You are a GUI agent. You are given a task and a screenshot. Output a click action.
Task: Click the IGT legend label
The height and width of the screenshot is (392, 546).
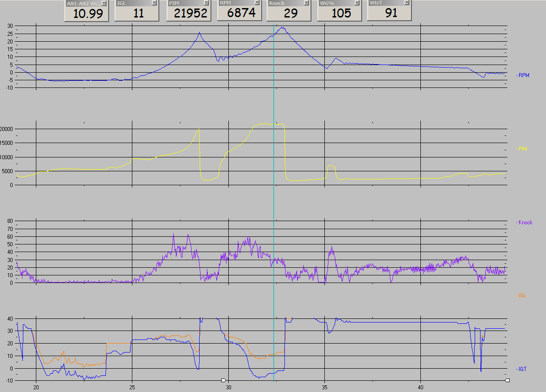tap(522, 369)
